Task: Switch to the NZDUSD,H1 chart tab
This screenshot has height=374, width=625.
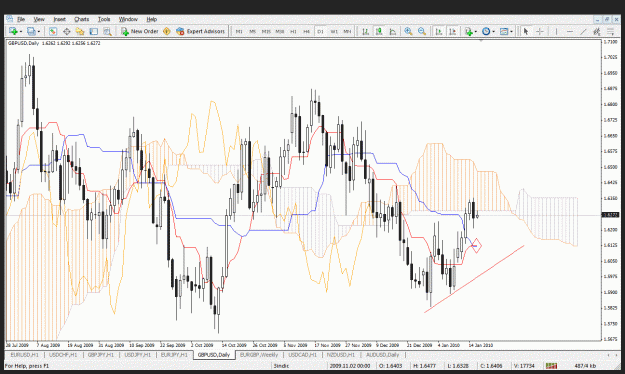Action: point(341,355)
